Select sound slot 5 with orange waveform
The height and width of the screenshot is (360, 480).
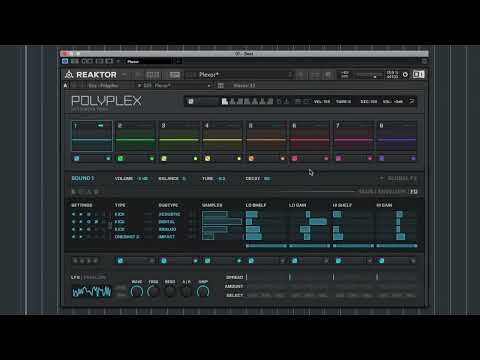266,136
